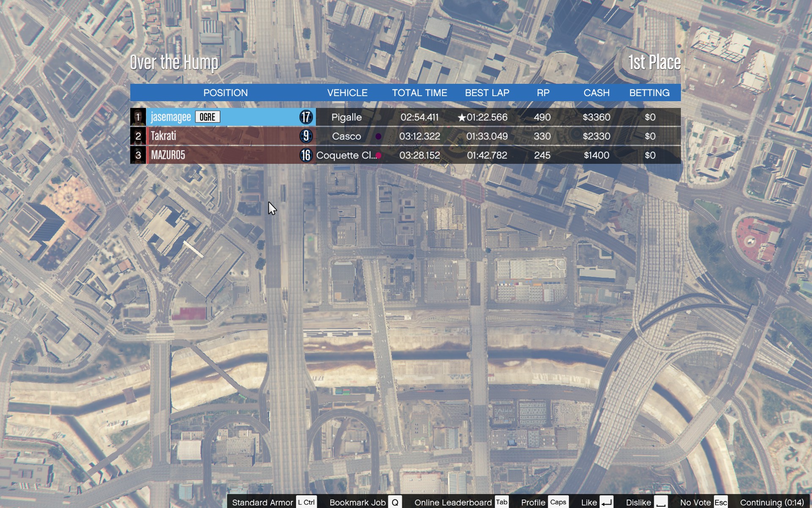Open Profile via Caps prompt
The width and height of the screenshot is (812, 508).
(x=558, y=502)
